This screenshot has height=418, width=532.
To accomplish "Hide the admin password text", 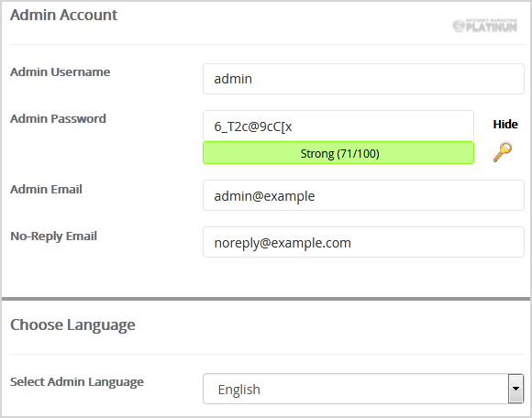I will (505, 124).
